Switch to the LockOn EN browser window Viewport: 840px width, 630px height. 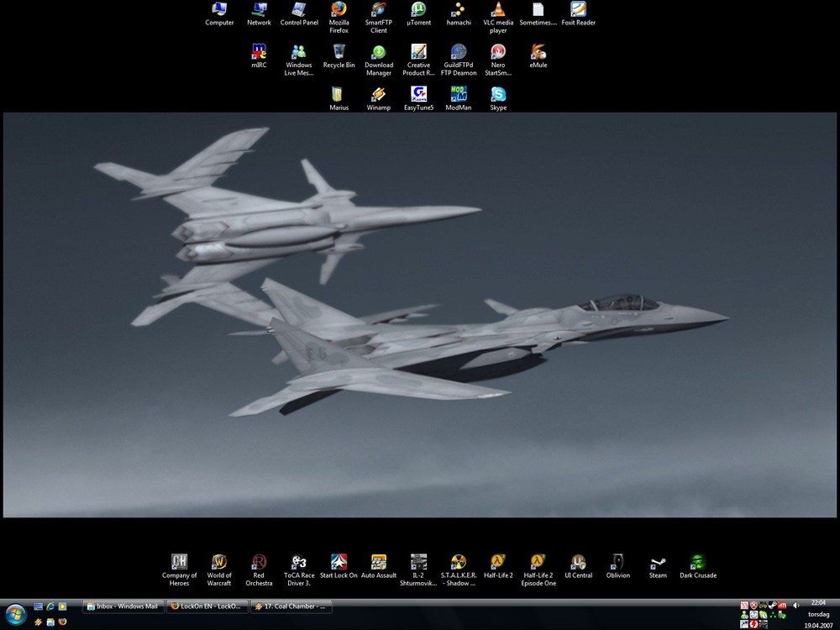tap(204, 606)
